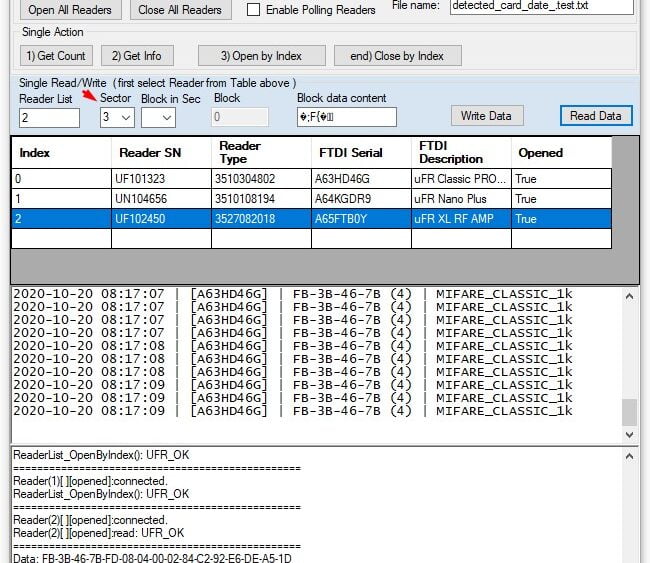Screen dimensions: 650x563
Task: Select reader row UF102450
Action: tap(311, 218)
